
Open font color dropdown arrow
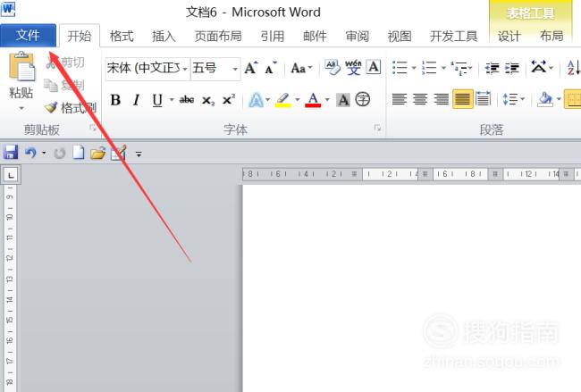coord(327,100)
